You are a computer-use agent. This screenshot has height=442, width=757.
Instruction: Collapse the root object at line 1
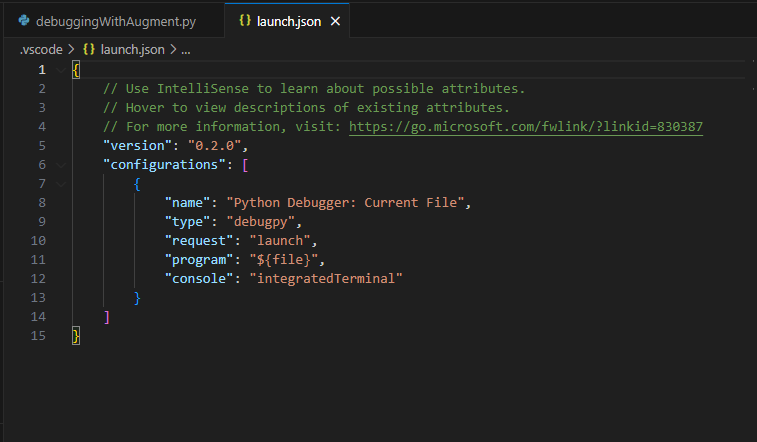point(61,70)
